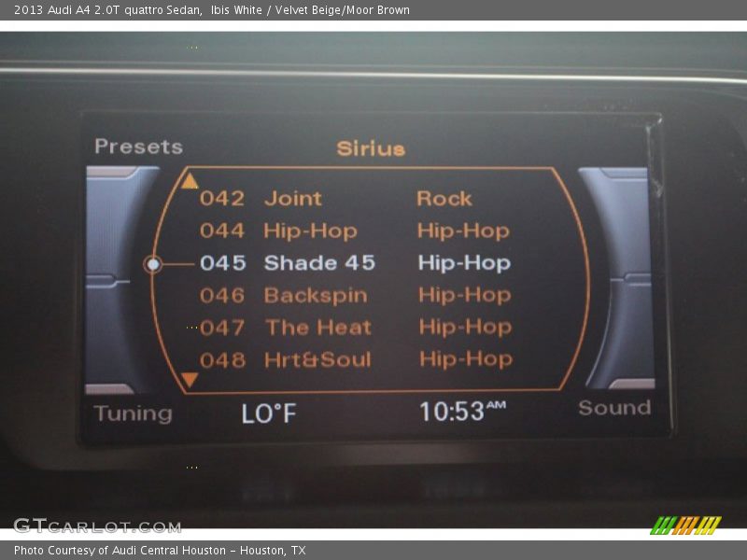Click the selection knob marker beside 045
The image size is (747, 560).
point(153,264)
